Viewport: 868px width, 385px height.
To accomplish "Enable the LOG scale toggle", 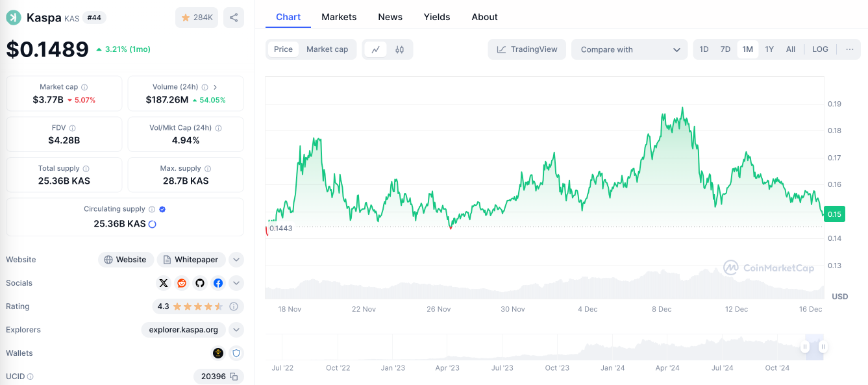I will (x=820, y=49).
